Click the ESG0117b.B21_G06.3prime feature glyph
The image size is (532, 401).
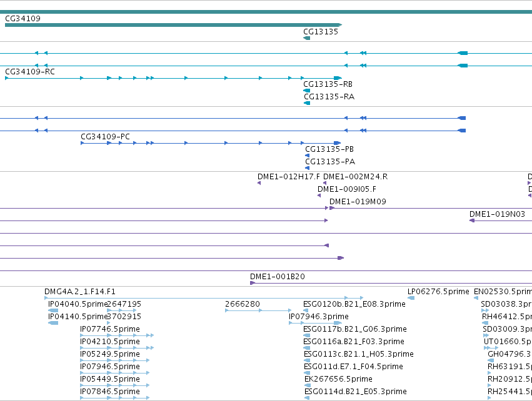(307, 335)
